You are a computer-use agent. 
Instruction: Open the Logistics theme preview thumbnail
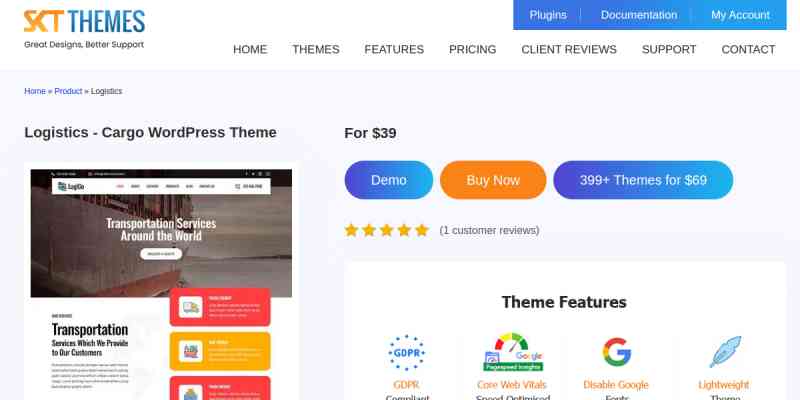click(161, 284)
